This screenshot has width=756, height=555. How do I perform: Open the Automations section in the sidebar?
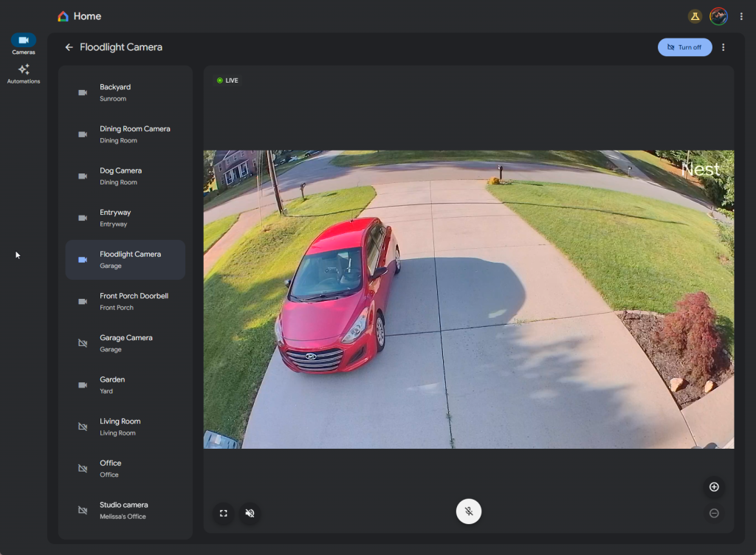24,73
